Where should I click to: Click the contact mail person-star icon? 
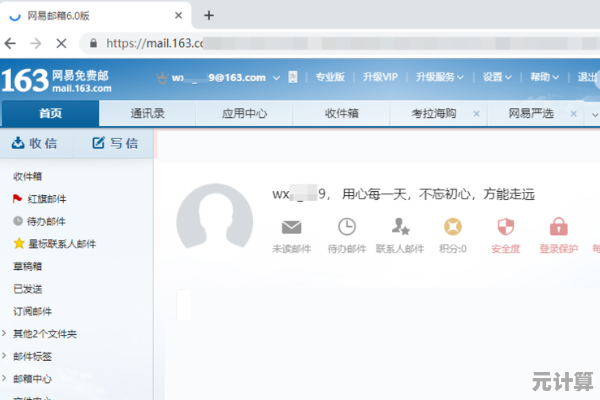point(400,227)
